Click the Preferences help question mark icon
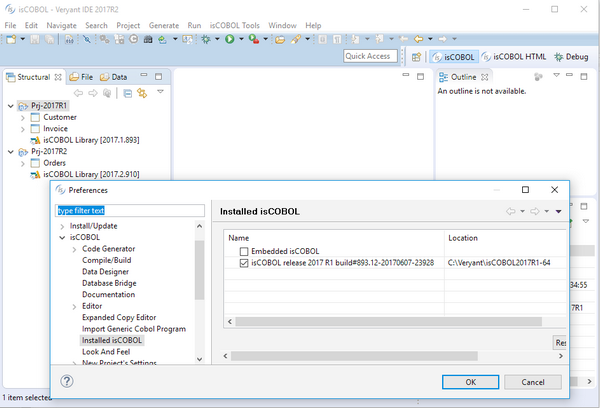Viewport: 600px width, 408px height. pyautogui.click(x=67, y=381)
